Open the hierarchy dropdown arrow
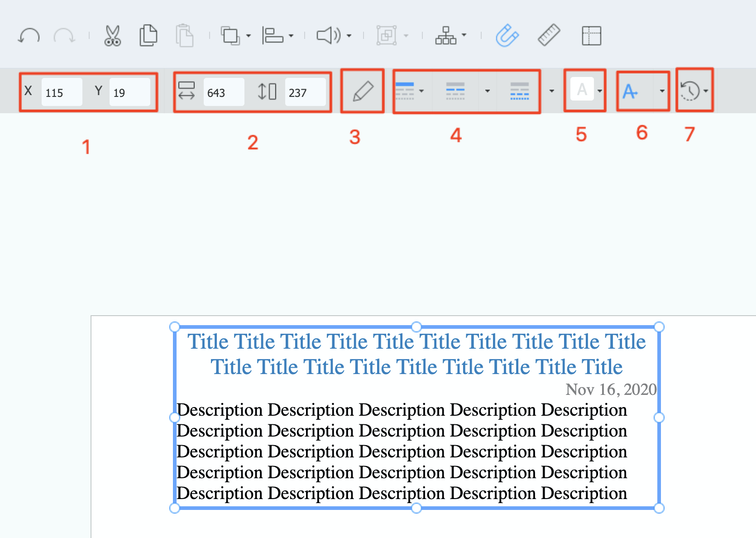 464,35
